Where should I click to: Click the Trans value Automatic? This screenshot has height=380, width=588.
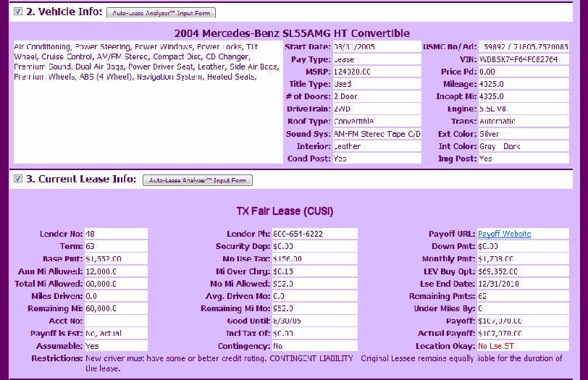pos(524,121)
